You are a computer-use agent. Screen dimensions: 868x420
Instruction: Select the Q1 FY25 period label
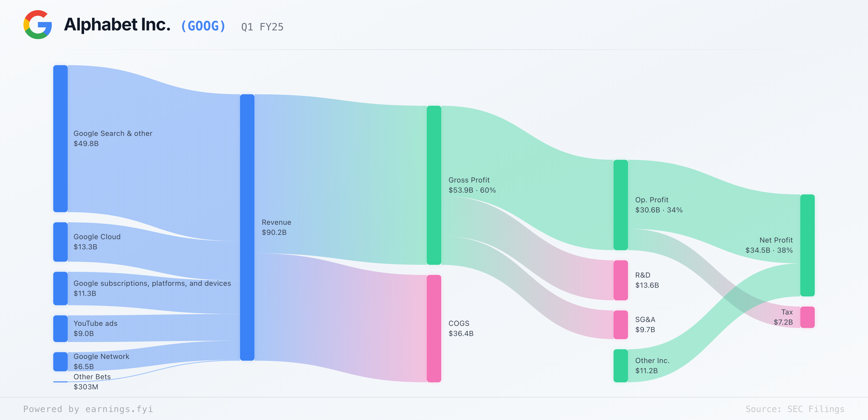click(x=262, y=27)
